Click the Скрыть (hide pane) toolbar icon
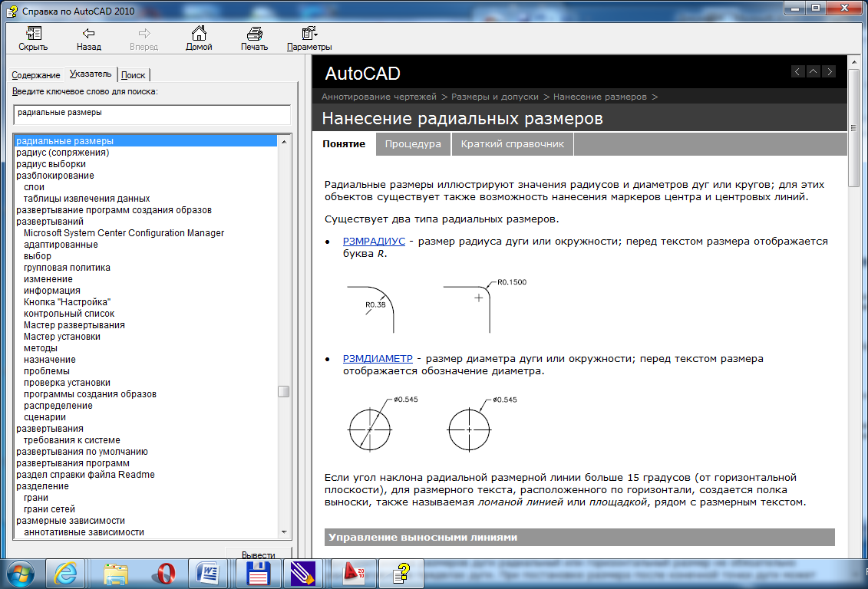 (33, 34)
